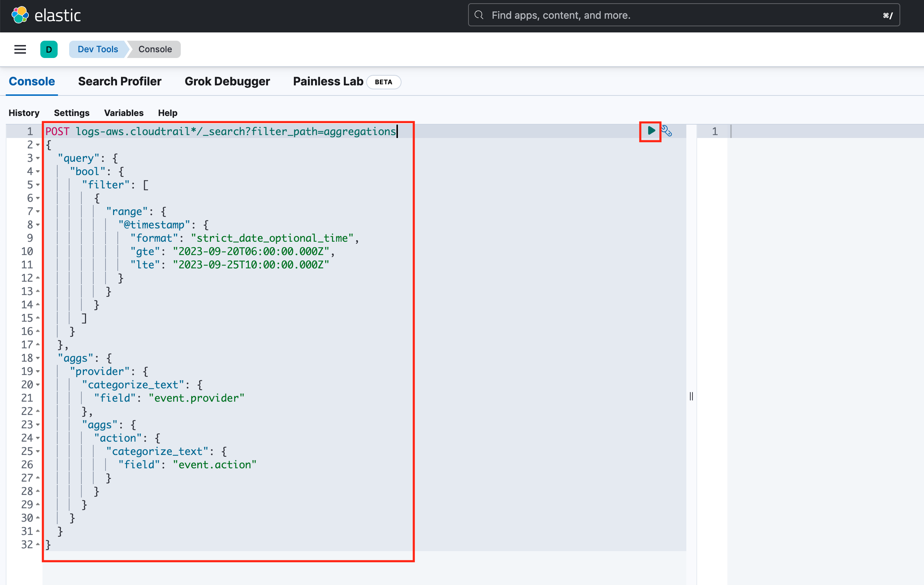Click the Help menu item
Screen dimensions: 924x585
167,113
